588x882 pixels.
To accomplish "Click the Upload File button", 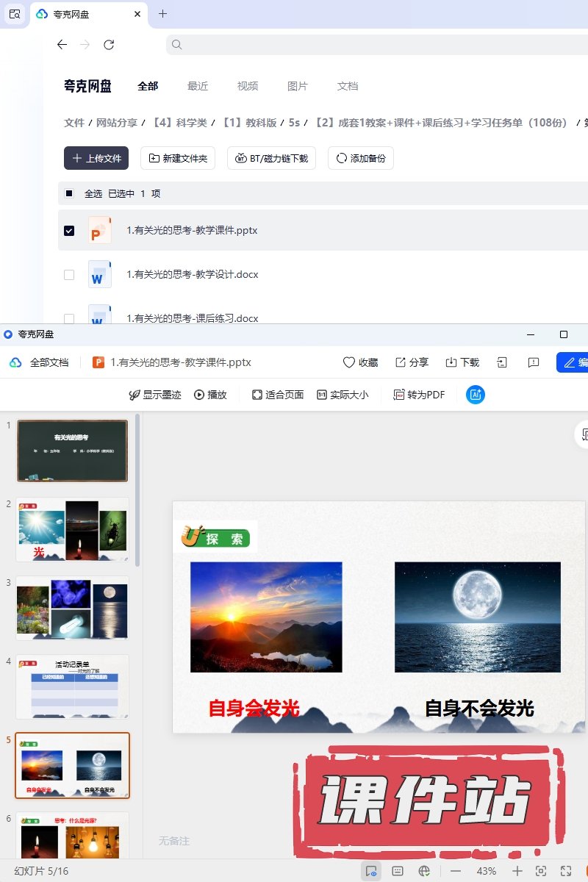I will [x=96, y=158].
